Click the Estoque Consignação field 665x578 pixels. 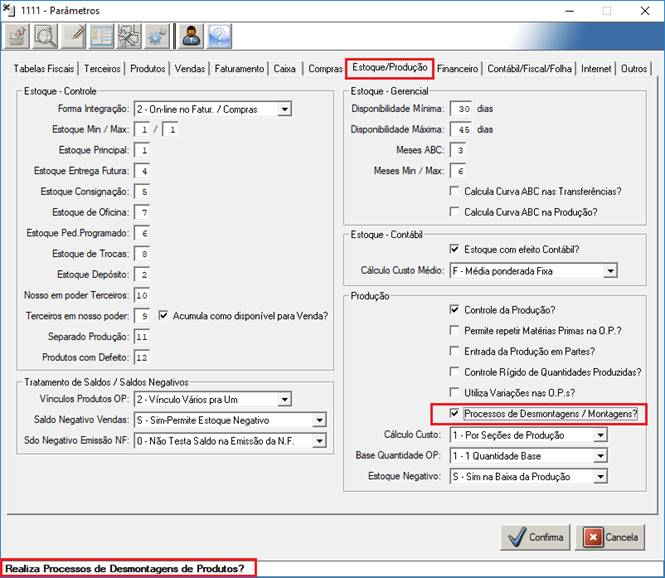point(142,192)
